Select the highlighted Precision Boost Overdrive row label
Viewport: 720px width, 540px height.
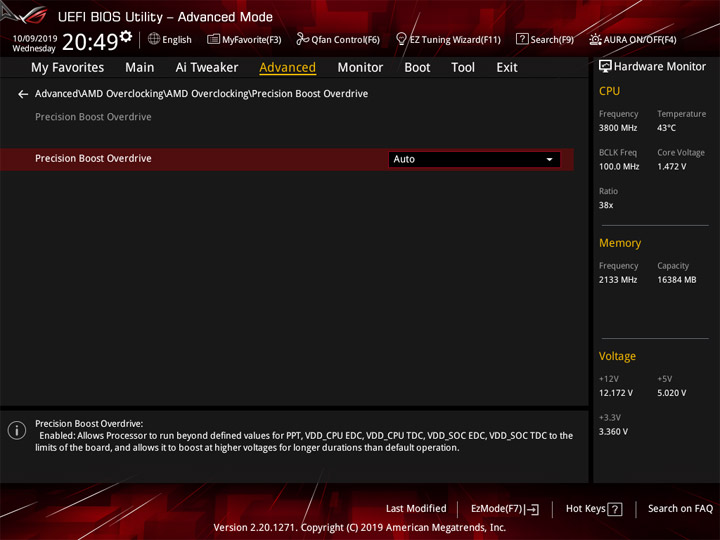pos(93,158)
